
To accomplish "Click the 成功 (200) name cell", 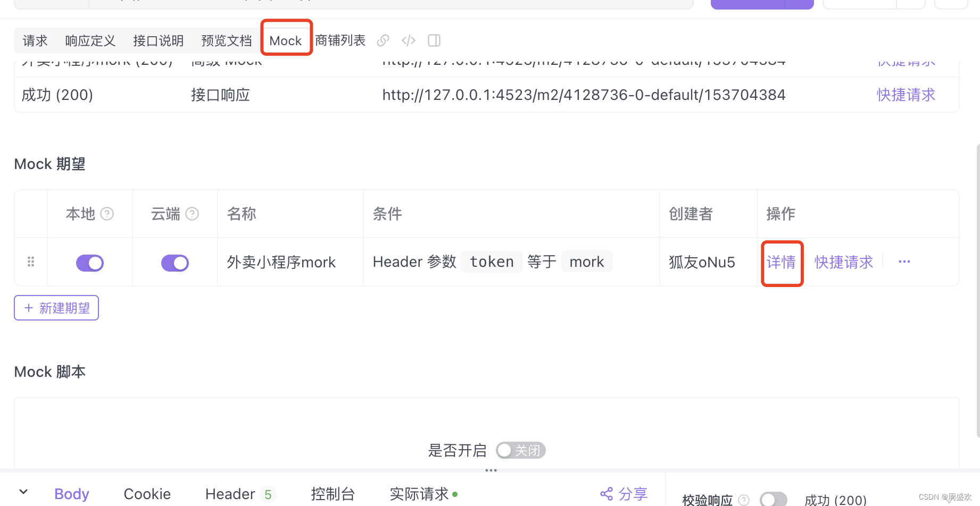I will click(x=57, y=95).
